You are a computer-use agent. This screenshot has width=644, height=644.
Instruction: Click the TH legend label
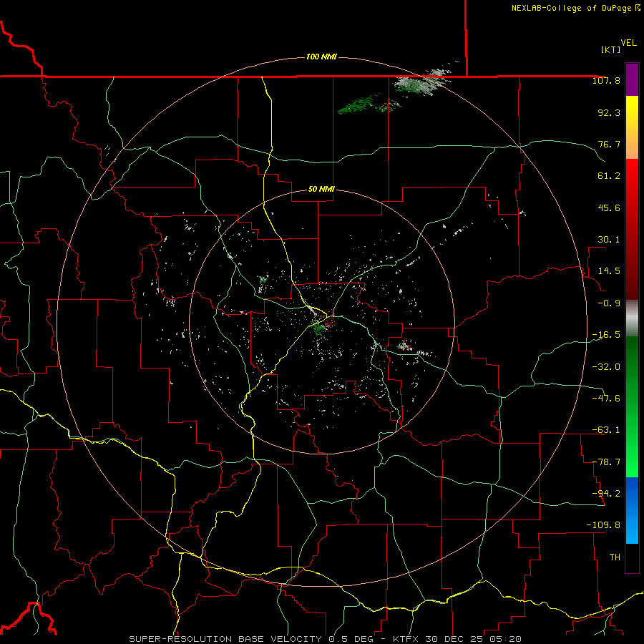click(x=615, y=557)
